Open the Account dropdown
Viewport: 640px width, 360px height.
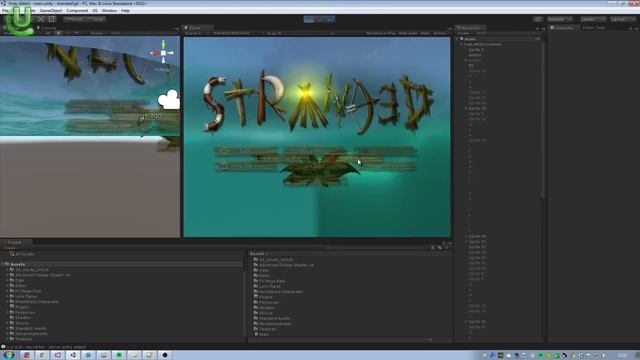pos(560,19)
